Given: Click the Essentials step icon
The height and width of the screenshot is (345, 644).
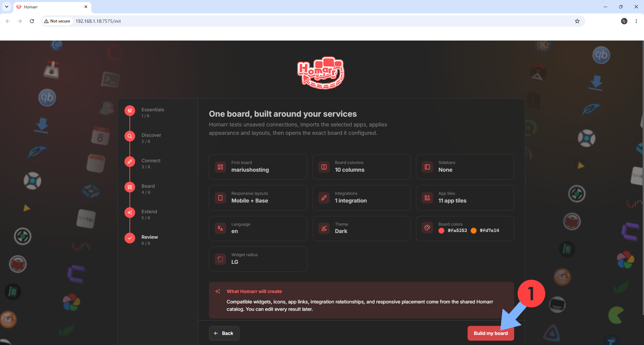Looking at the screenshot, I should [130, 111].
